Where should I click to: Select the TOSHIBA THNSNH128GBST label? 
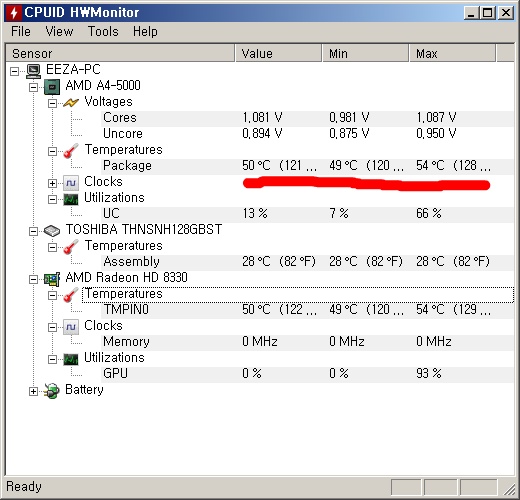(x=144, y=230)
